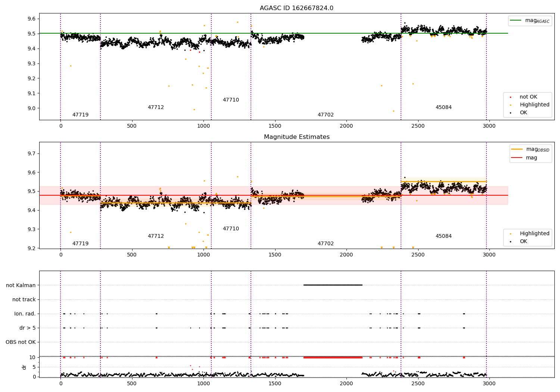Click the 9.7 y-tick in the middle plot
Screen dimensions: 560x392
click(x=31, y=154)
